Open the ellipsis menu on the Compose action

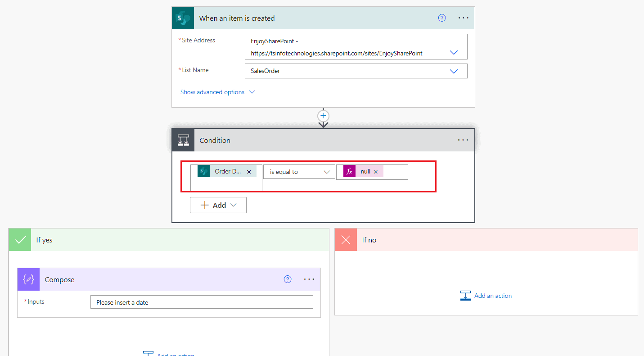(x=309, y=279)
